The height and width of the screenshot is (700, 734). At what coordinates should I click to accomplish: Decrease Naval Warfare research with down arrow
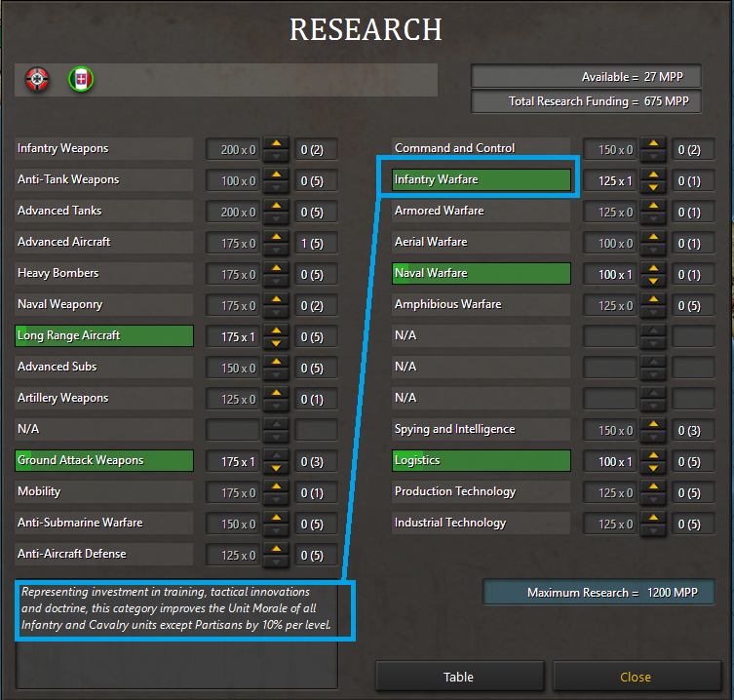[653, 281]
